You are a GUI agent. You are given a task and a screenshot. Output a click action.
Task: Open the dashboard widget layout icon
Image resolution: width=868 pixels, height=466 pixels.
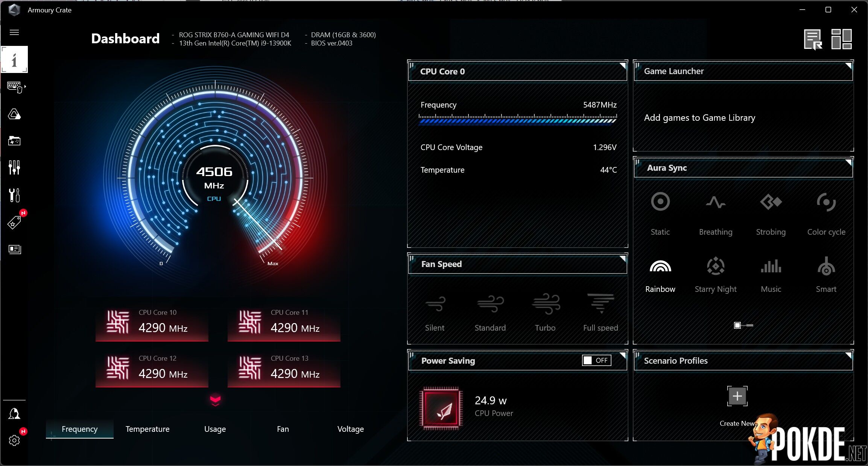point(842,39)
